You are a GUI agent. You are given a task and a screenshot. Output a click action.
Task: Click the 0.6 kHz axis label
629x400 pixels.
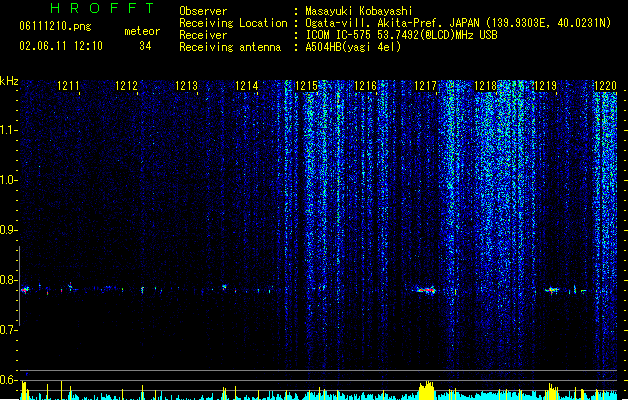tap(9, 380)
